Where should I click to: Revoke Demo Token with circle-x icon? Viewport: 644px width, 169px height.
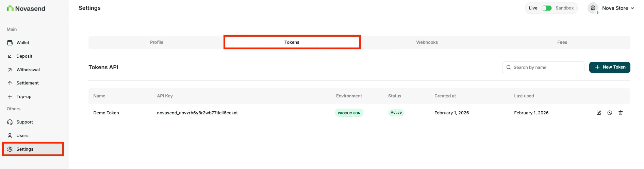610,113
